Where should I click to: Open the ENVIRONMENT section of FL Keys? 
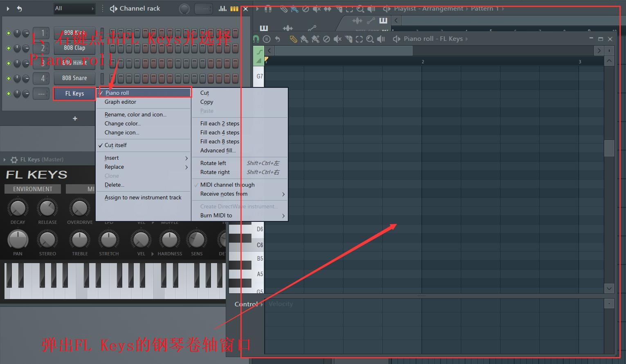coord(33,189)
